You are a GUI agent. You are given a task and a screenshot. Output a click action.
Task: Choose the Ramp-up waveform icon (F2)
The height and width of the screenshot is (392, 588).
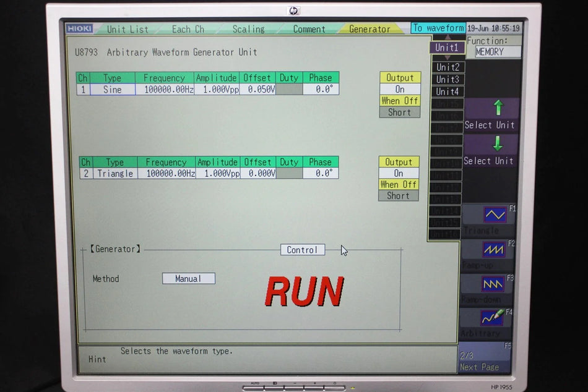pos(493,250)
